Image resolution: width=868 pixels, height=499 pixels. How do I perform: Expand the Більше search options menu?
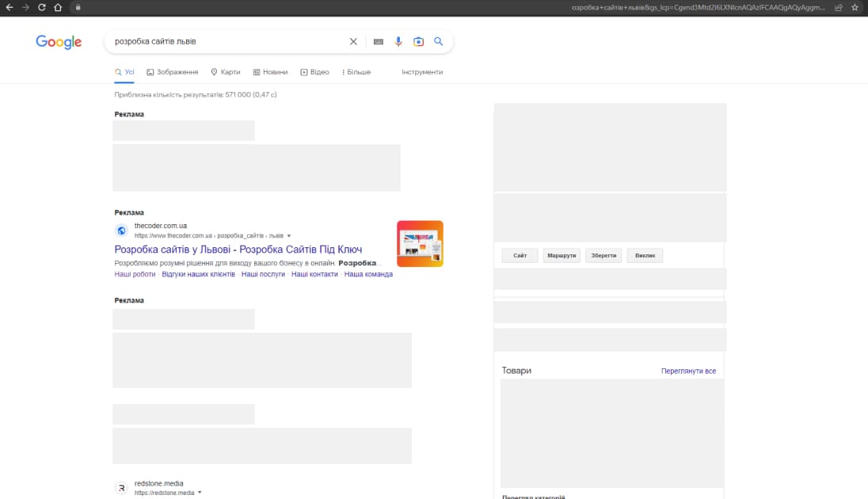[356, 72]
